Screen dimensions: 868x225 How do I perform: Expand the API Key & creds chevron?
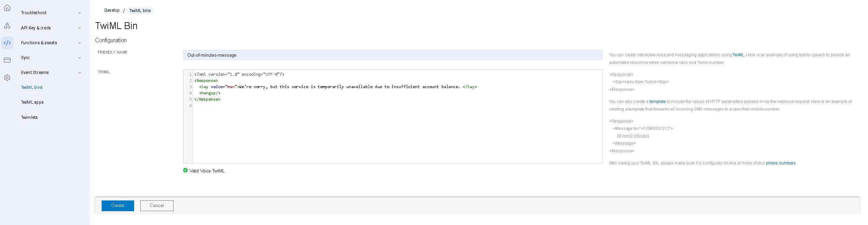80,28
